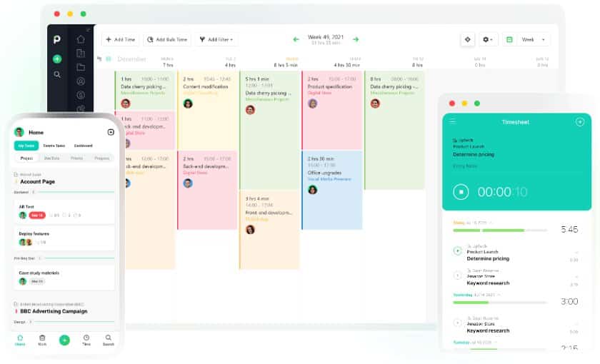Viewport: 600px width, 364px height.
Task: Click red due date badge on AB Test
Action: (x=37, y=216)
